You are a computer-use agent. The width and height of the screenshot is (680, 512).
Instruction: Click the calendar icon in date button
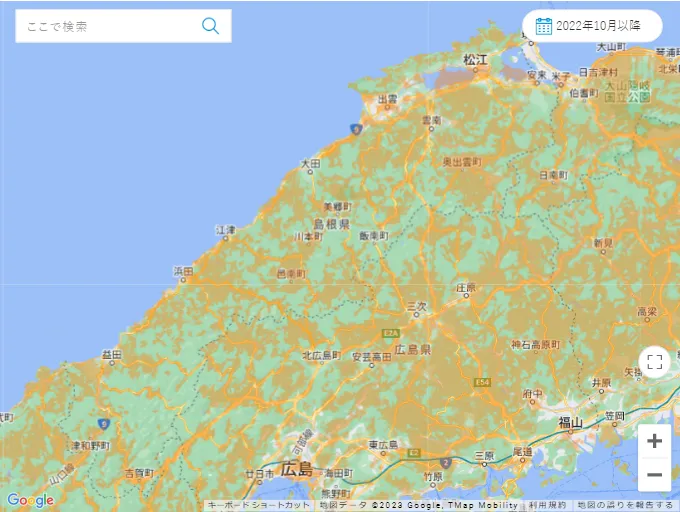(543, 26)
